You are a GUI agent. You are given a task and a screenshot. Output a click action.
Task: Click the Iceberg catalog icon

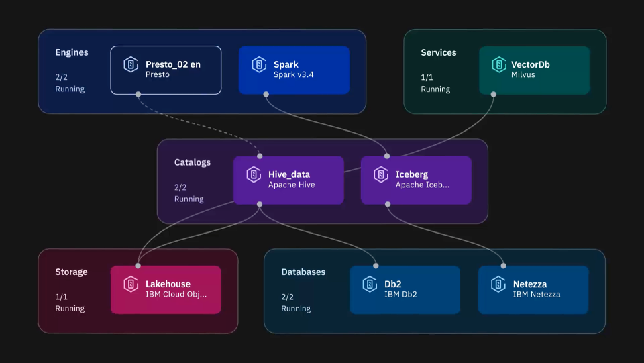[x=381, y=174]
